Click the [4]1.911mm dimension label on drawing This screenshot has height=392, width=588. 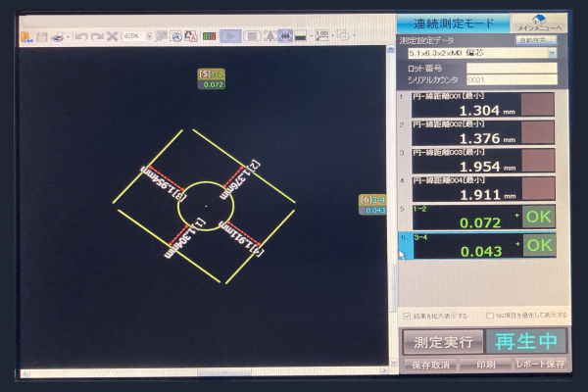[x=241, y=238]
